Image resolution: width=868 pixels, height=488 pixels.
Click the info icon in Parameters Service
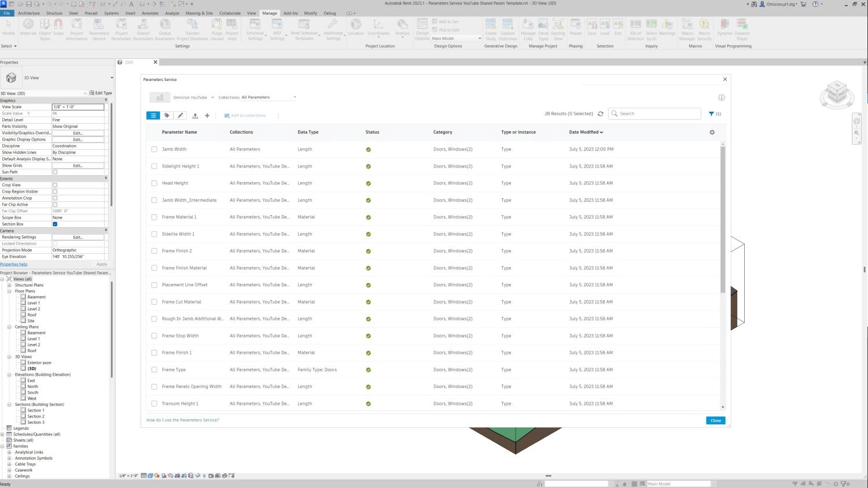click(722, 98)
